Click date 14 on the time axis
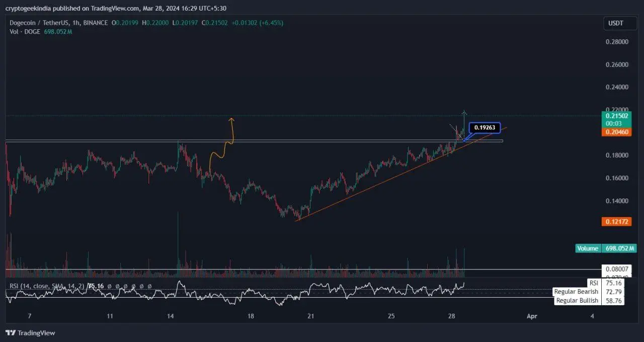 tap(171, 316)
